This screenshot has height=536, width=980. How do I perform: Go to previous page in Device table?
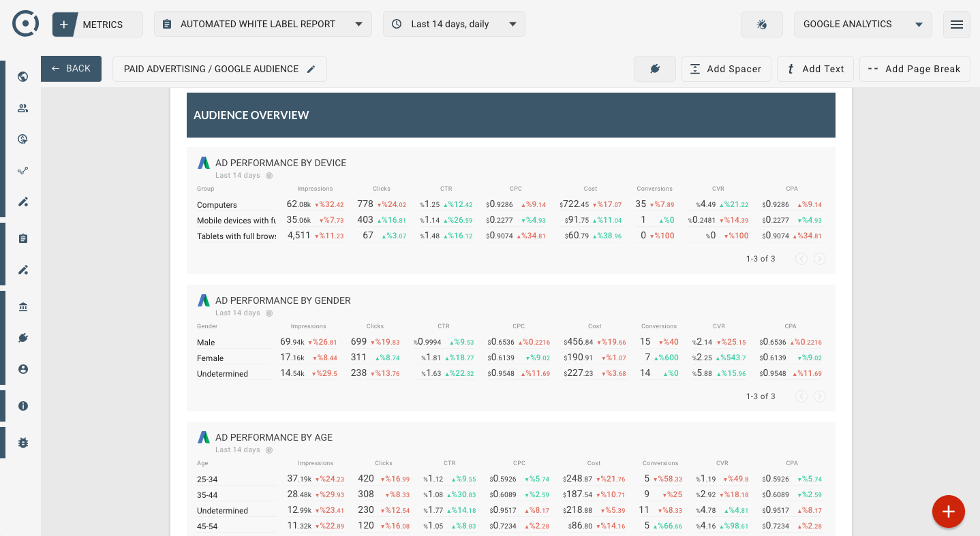[x=801, y=259]
